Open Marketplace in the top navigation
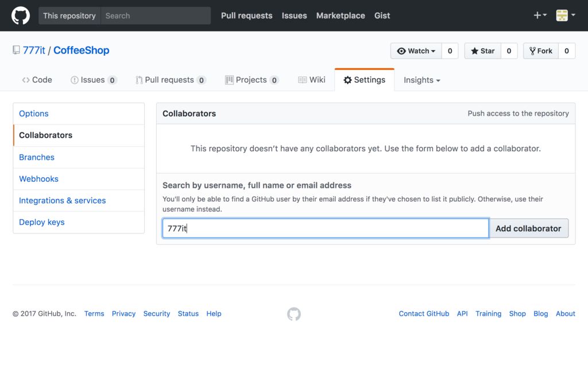This screenshot has height=368, width=588. click(x=341, y=16)
